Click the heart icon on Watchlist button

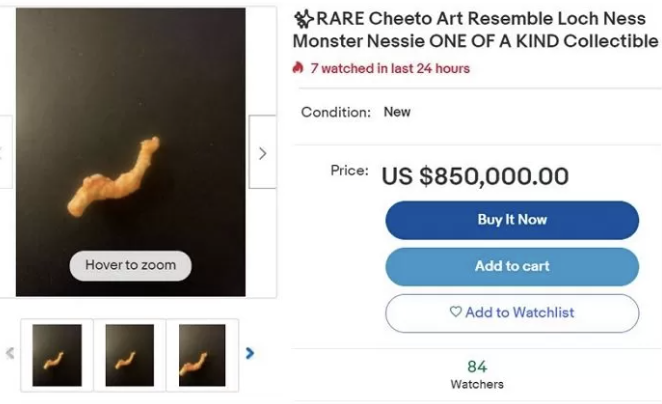tap(456, 312)
